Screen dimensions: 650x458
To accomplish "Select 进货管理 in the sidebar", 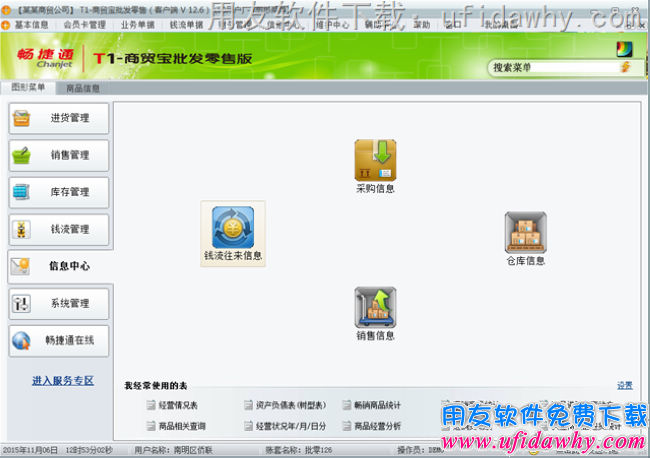I will 59,118.
